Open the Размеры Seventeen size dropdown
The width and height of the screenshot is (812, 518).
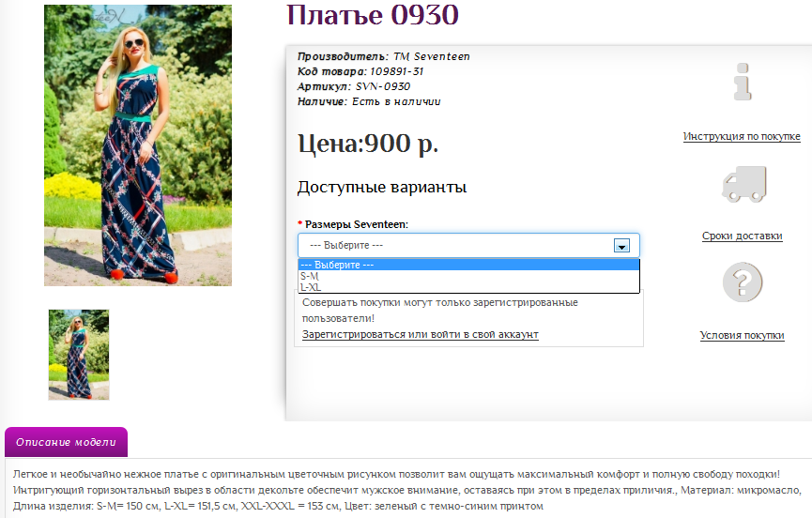tap(468, 245)
